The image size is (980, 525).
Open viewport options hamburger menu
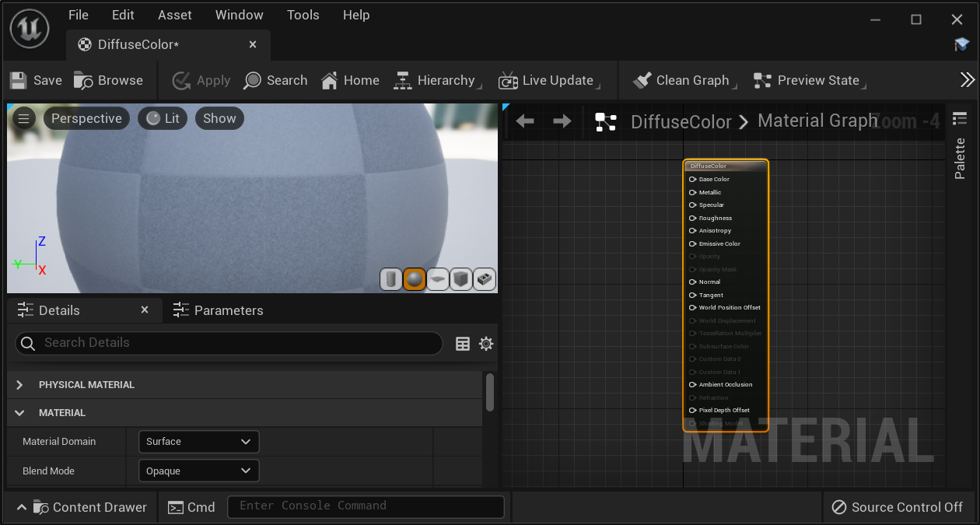[24, 118]
